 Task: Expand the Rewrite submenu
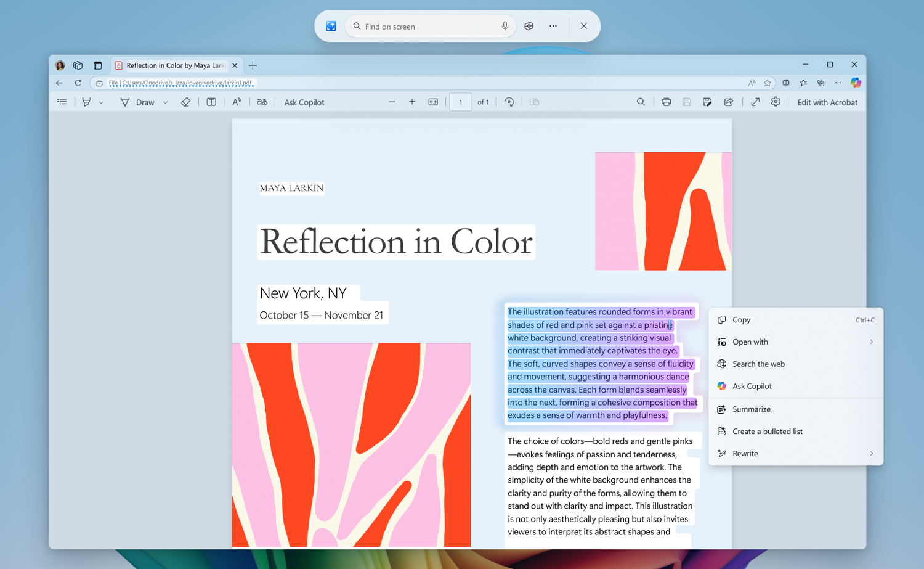pyautogui.click(x=871, y=454)
